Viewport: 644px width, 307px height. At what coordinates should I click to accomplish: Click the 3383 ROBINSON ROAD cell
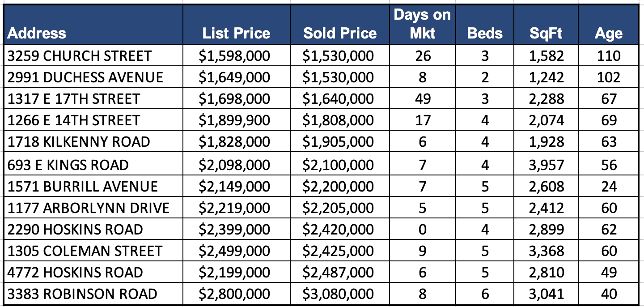(x=82, y=294)
